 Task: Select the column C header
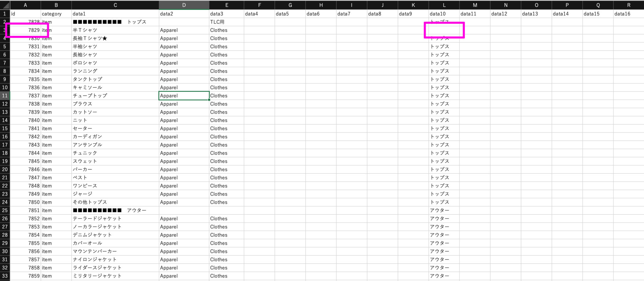115,5
